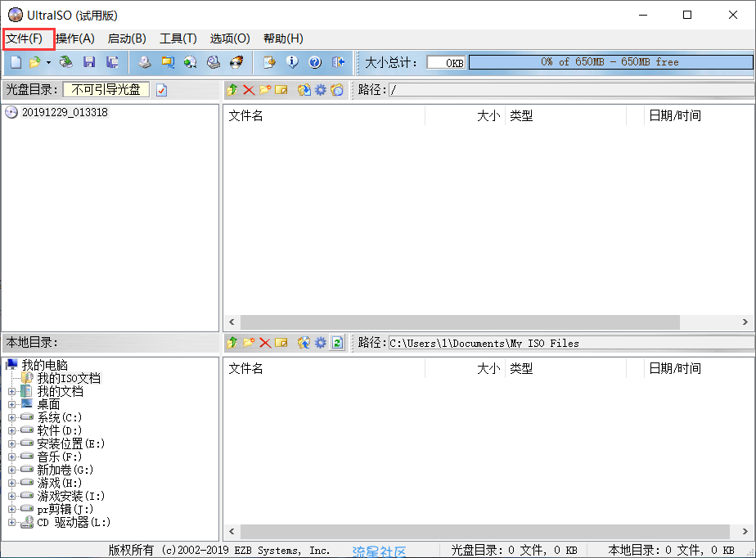
Task: Create new folder in disc directory toolbar
Action: click(265, 90)
